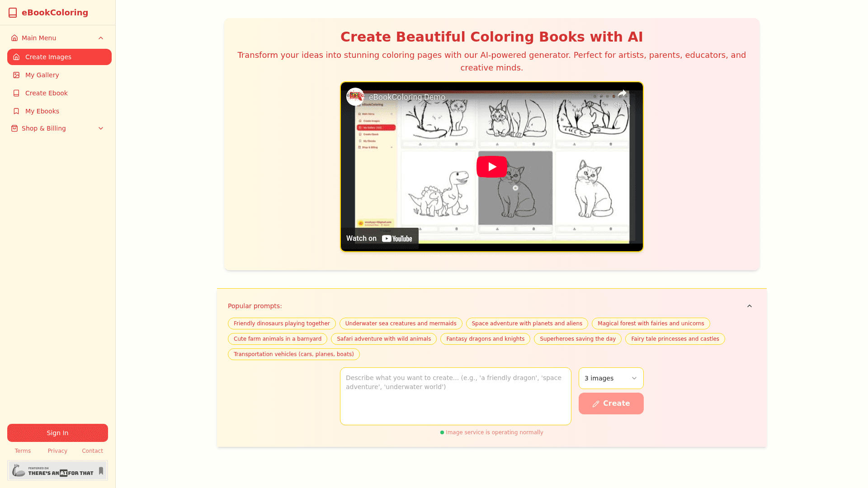This screenshot has height=488, width=868.
Task: Click the video Share arrow icon
Action: (622, 94)
